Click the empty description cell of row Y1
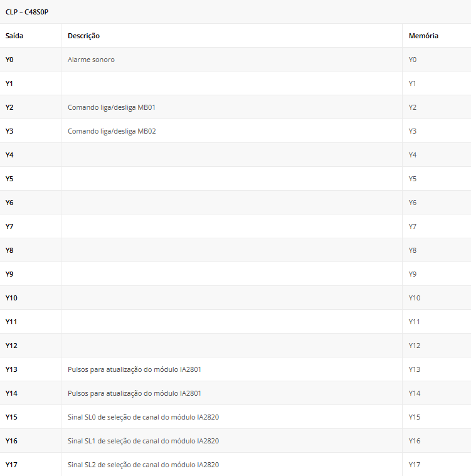This screenshot has width=471, height=476. pos(231,83)
